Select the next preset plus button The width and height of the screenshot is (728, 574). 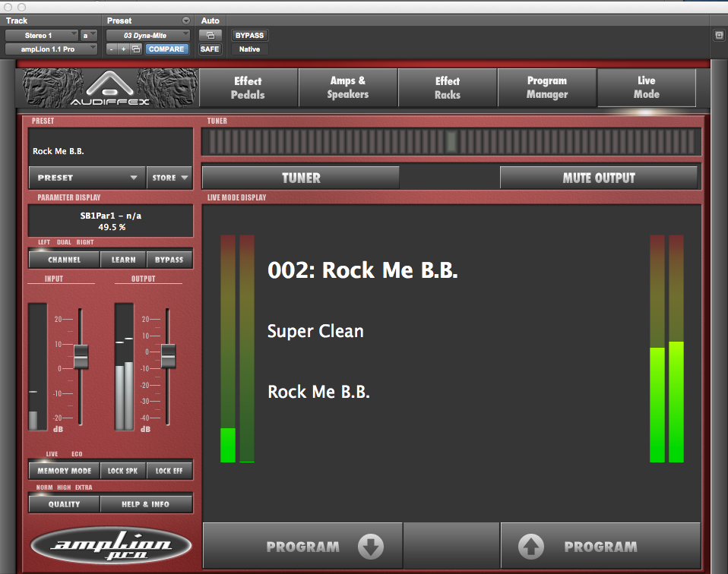(124, 49)
